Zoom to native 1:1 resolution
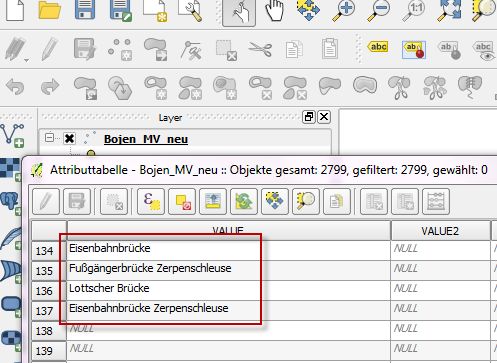 tap(414, 11)
